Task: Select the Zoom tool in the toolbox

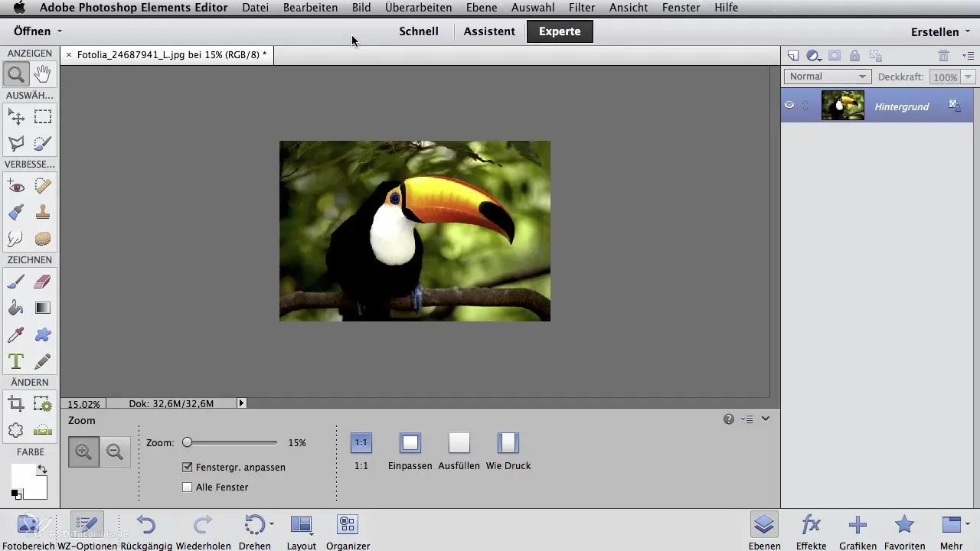Action: click(16, 74)
